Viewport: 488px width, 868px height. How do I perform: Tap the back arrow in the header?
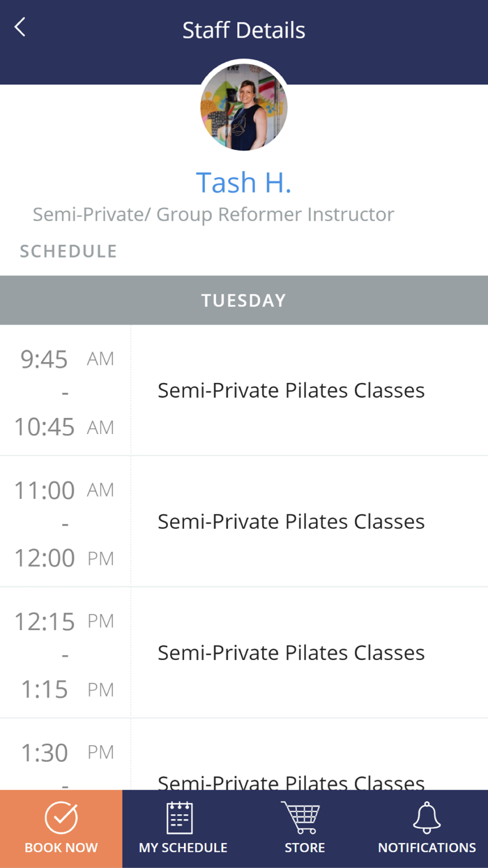tap(19, 27)
